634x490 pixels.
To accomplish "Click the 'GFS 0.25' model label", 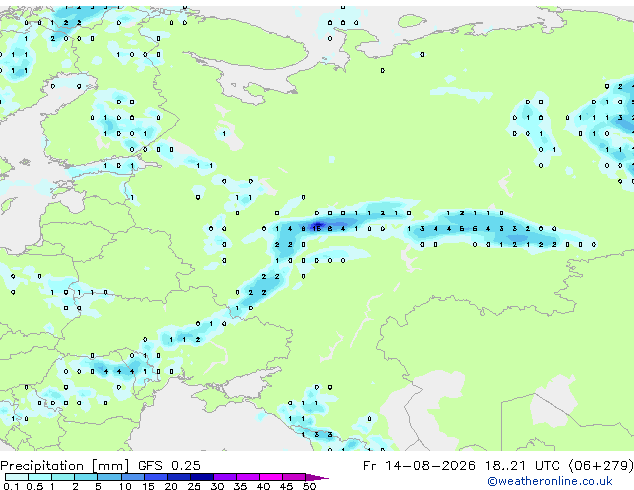I will pos(169,466).
